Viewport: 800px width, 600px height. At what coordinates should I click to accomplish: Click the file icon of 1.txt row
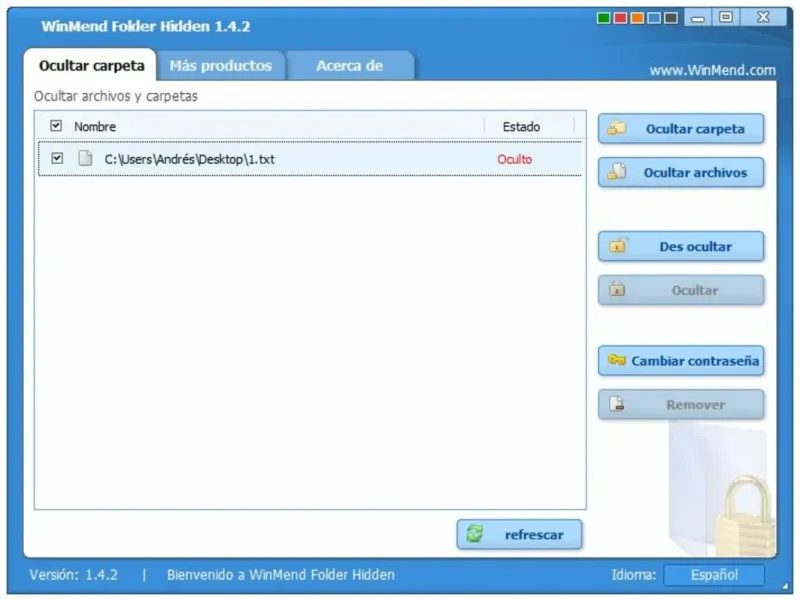pos(85,158)
